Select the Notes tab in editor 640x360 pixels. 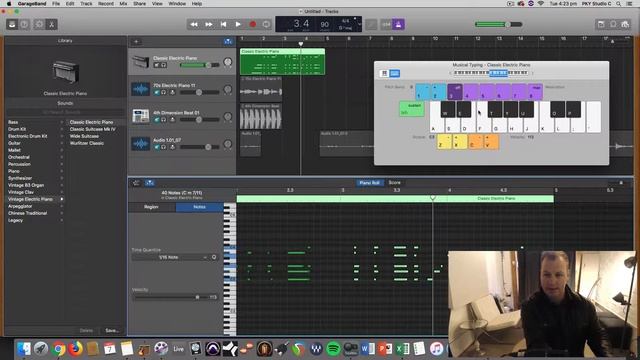[x=200, y=207]
